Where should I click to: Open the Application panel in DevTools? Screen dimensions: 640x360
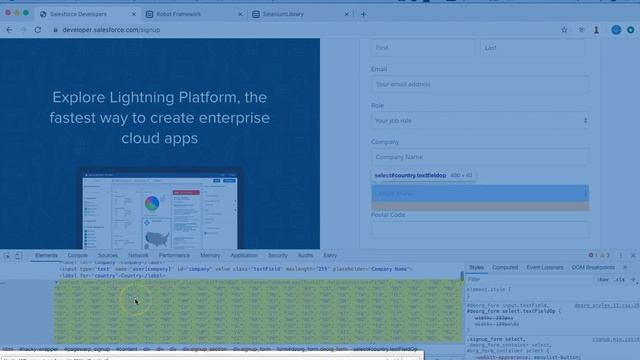click(244, 256)
